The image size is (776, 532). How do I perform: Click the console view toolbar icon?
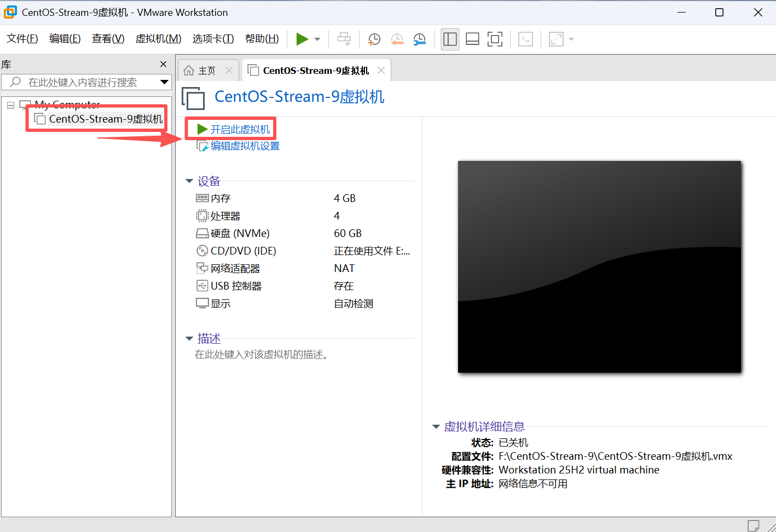(525, 39)
